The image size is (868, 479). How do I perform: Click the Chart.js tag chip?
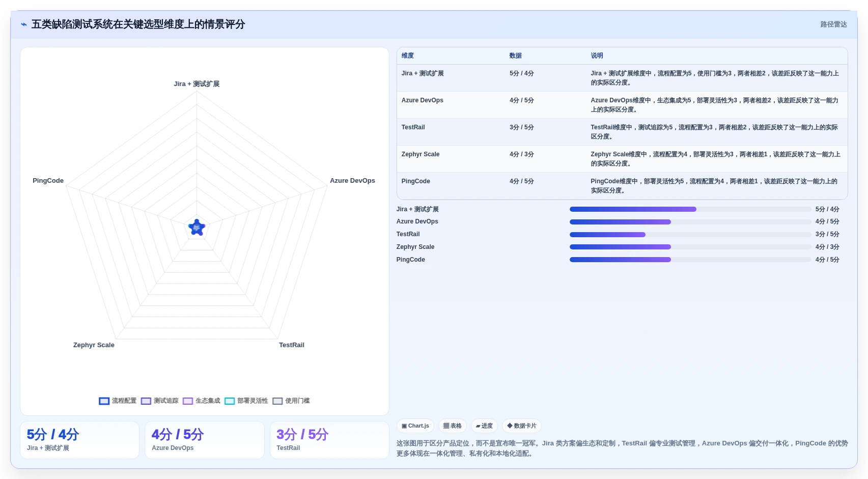coord(415,426)
